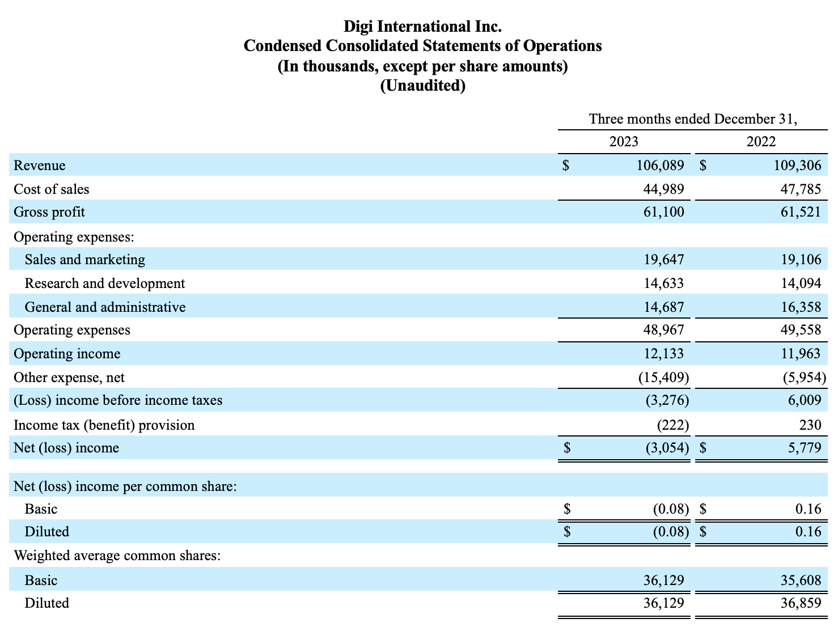Image resolution: width=838 pixels, height=644 pixels.
Task: Select operating income value 12,133
Action: [664, 354]
